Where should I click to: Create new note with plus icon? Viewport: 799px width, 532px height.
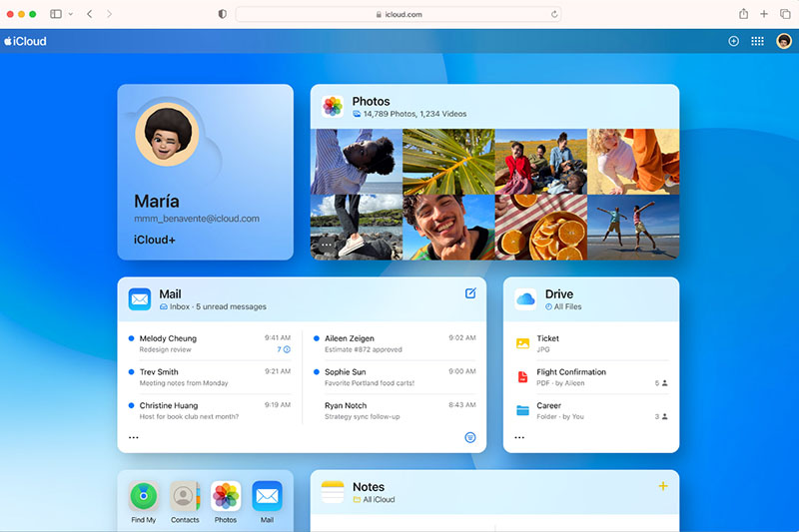point(662,486)
